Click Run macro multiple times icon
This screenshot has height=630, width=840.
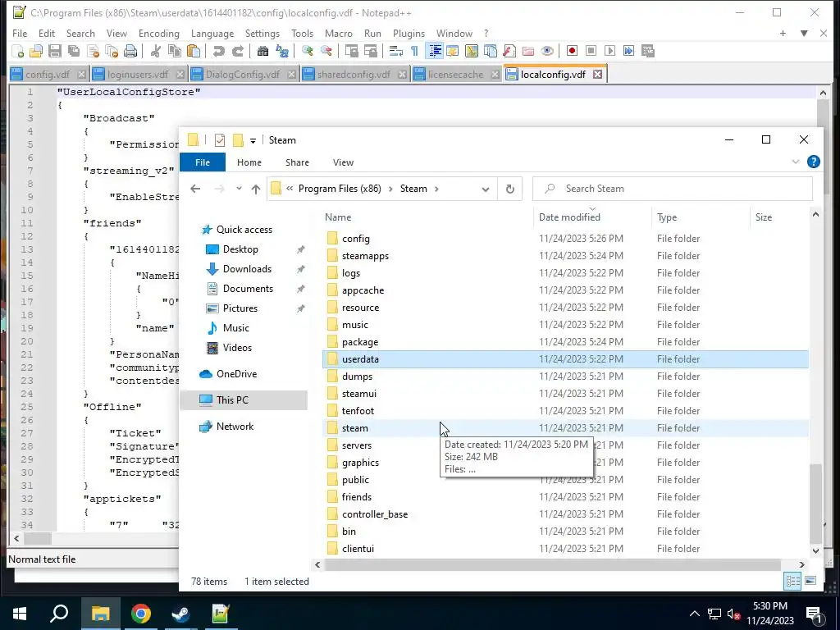click(x=628, y=51)
